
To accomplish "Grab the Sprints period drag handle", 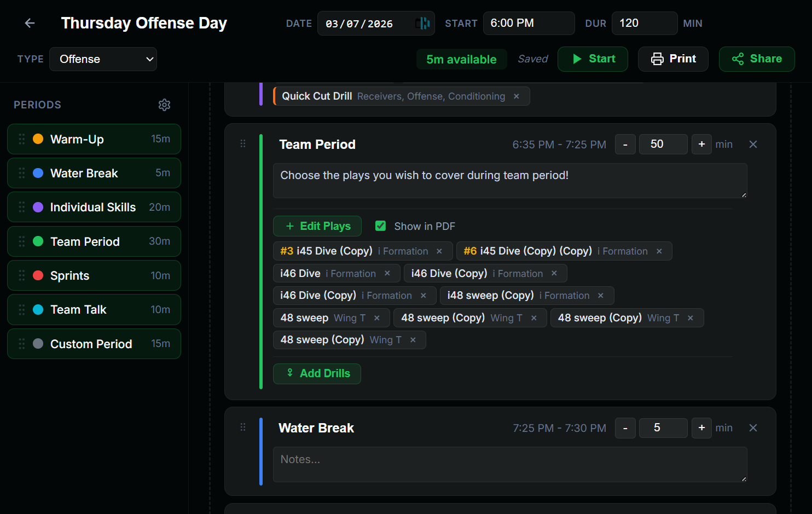I will tap(22, 275).
